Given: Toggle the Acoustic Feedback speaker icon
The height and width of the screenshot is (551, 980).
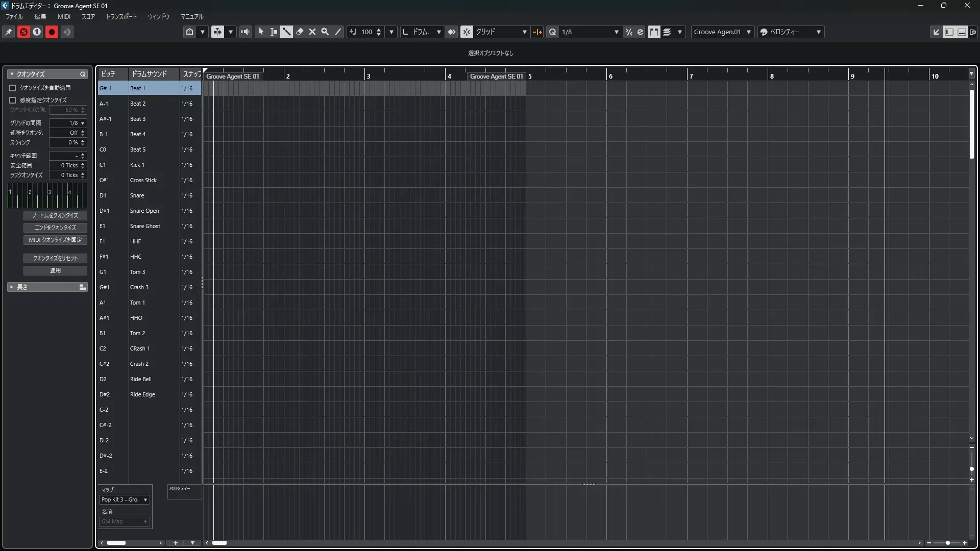Looking at the screenshot, I should point(246,32).
